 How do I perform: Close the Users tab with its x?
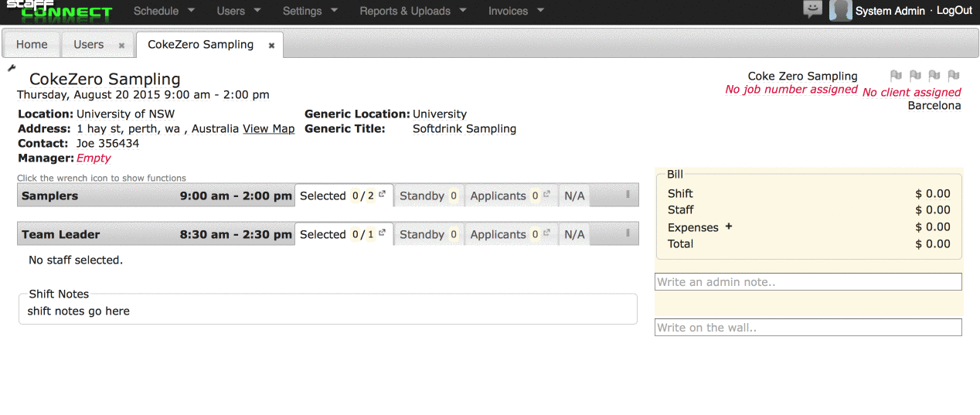click(x=121, y=46)
